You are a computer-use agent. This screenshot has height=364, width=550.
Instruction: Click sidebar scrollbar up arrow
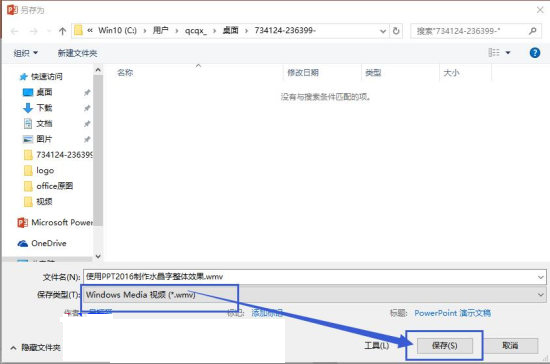pos(98,70)
